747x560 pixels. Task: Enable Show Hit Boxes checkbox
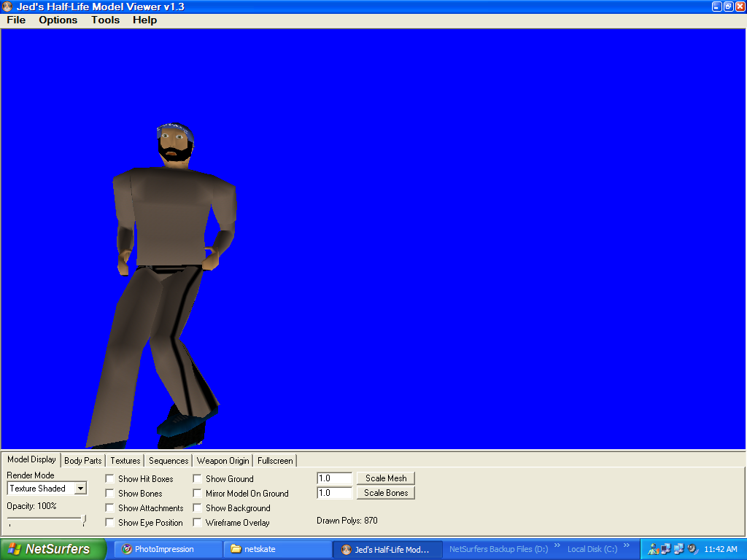pyautogui.click(x=109, y=478)
